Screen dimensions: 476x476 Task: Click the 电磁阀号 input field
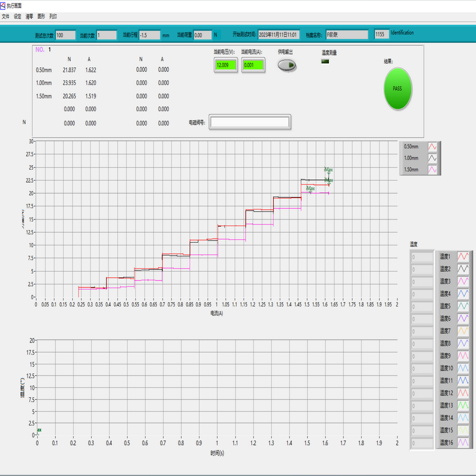coord(249,123)
